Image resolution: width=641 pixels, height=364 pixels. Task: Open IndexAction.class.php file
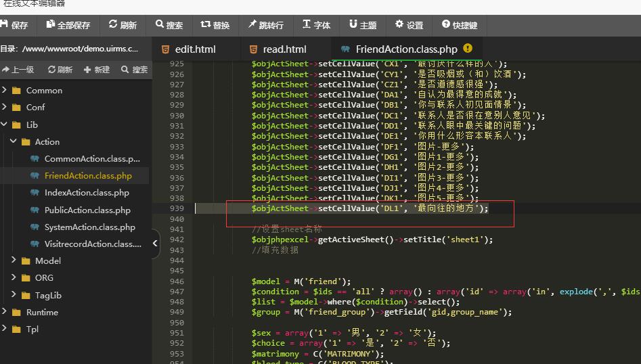tap(87, 193)
